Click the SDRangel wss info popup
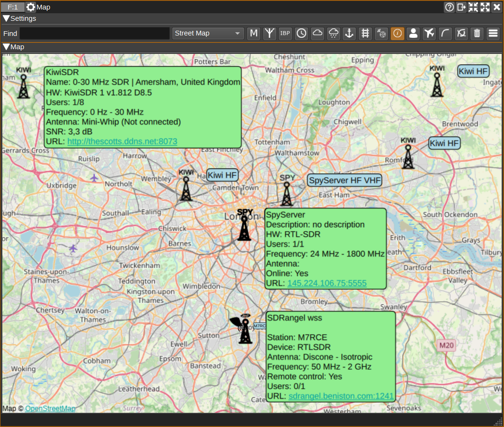Screen dimensions: 504x427 [331, 357]
